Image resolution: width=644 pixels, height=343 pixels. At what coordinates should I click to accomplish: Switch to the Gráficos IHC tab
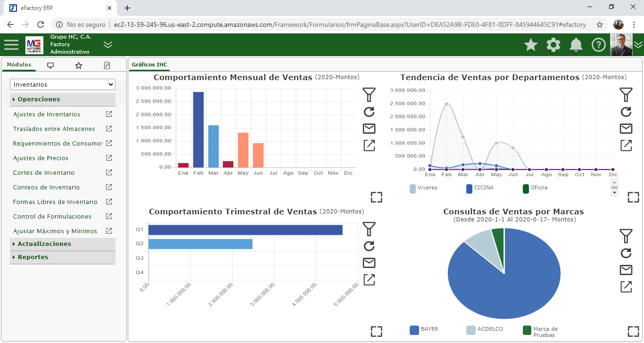coord(149,65)
